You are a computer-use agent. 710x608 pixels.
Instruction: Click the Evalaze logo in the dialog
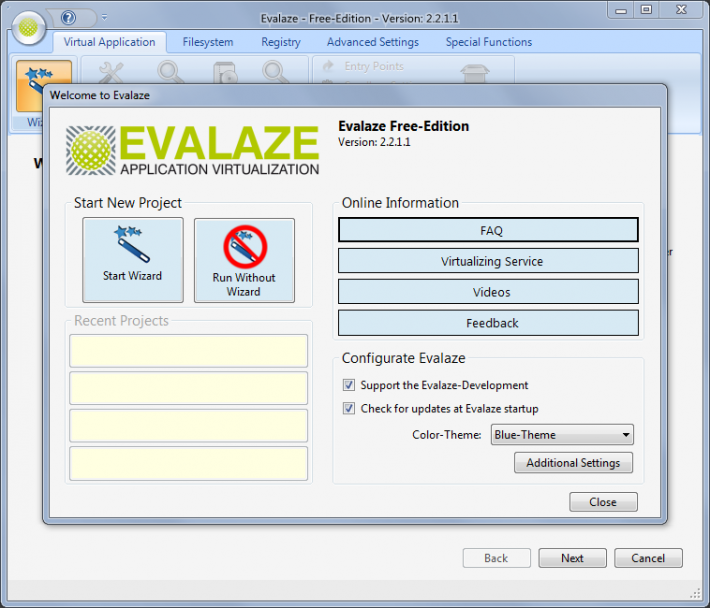[x=192, y=151]
